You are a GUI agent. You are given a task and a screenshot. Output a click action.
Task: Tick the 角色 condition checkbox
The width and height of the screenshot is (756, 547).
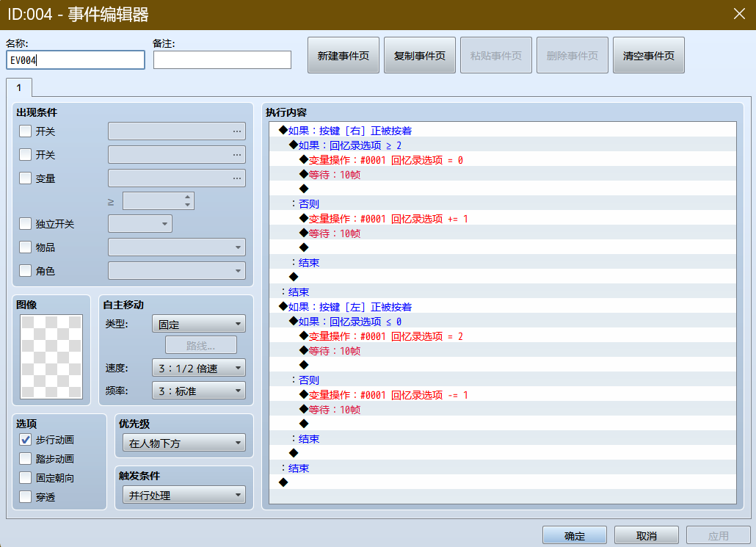25,271
